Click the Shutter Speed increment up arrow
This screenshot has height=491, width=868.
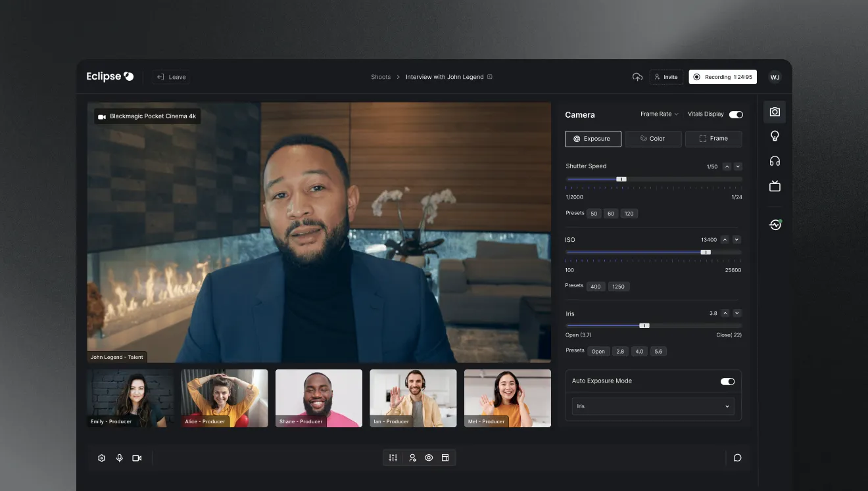point(725,166)
